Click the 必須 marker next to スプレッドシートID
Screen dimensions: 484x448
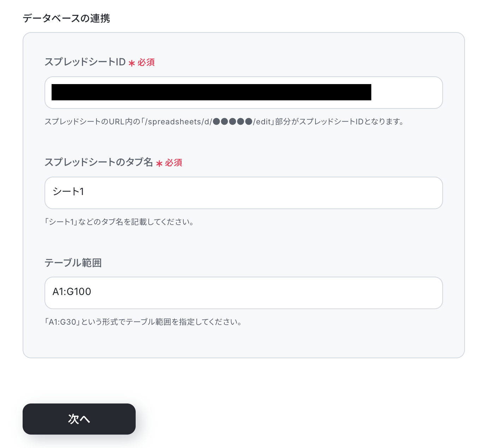tap(146, 62)
